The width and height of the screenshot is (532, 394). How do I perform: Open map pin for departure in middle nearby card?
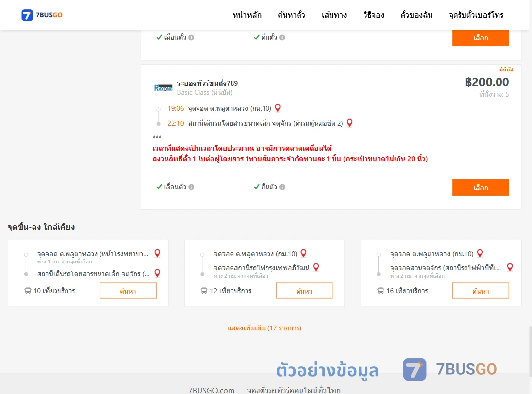303,253
